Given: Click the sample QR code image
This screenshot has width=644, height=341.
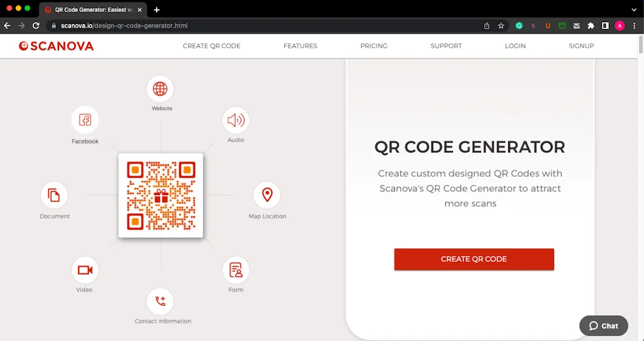Looking at the screenshot, I should tap(160, 195).
